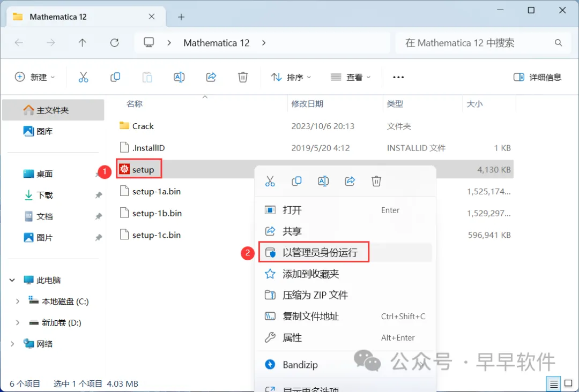The width and height of the screenshot is (579, 392).
Task: Choose 复制文件地址 in context menu
Action: (x=346, y=316)
